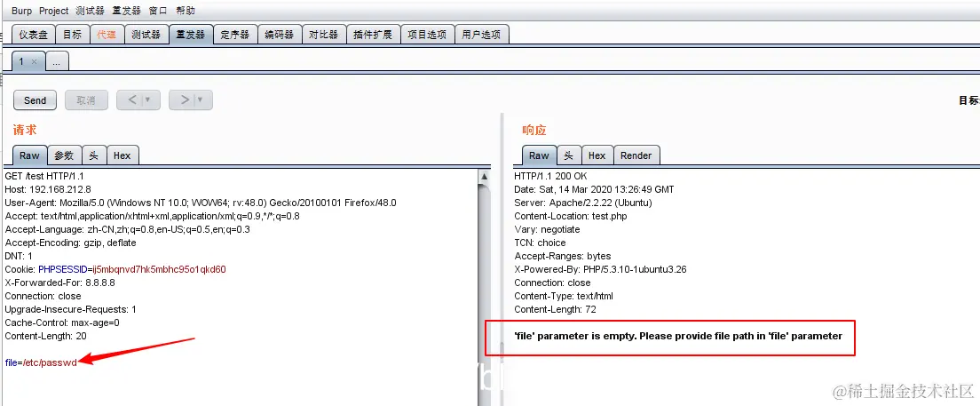Click the Content-Type: text/html line
This screenshot has height=406, width=980.
(x=564, y=296)
